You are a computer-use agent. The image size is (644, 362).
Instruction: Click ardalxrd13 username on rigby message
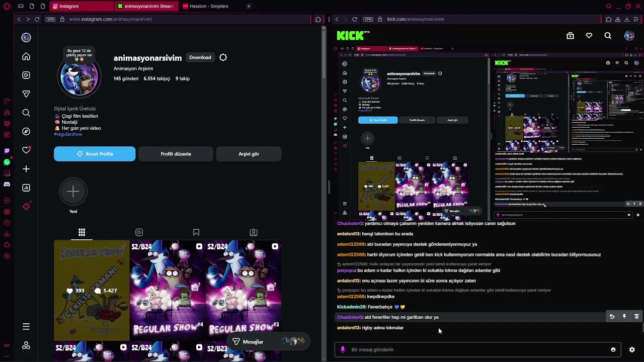tap(349, 328)
